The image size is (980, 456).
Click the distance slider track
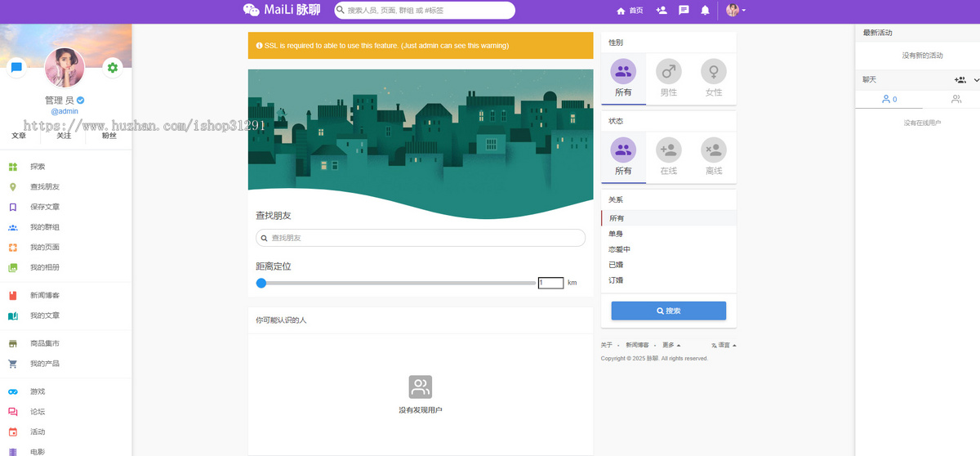coord(396,283)
